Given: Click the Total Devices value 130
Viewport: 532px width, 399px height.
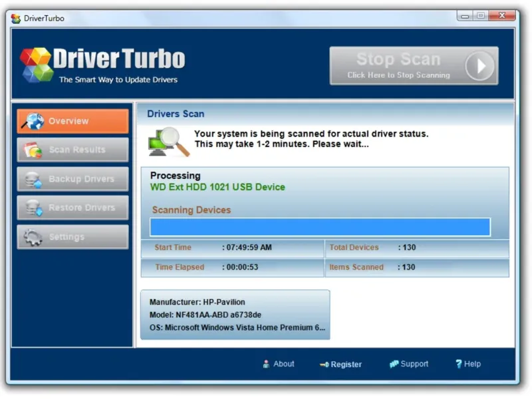Looking at the screenshot, I should click(x=409, y=247).
